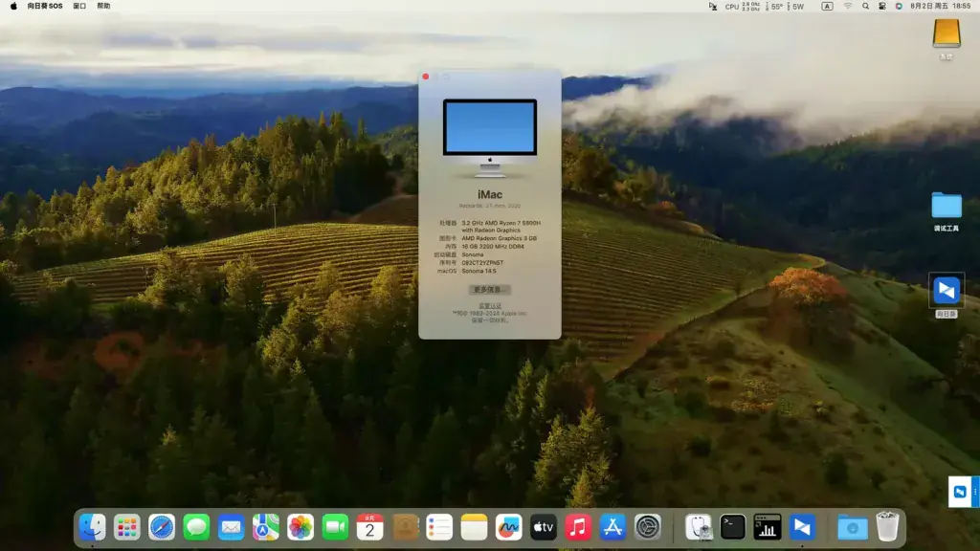Open the Mail app in Dock

[x=232, y=527]
